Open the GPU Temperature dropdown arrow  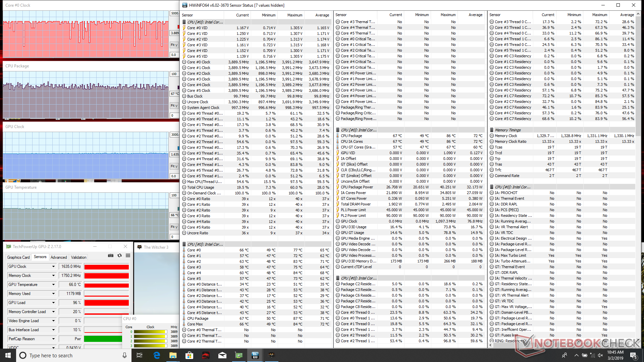[x=53, y=285]
